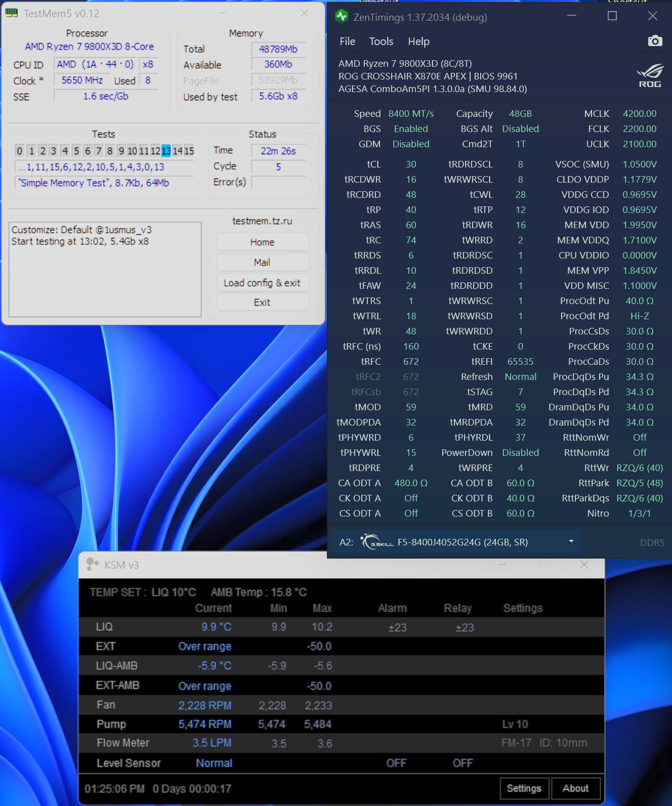Click the Clock 5650 MHz field
This screenshot has width=672, height=806.
click(82, 80)
